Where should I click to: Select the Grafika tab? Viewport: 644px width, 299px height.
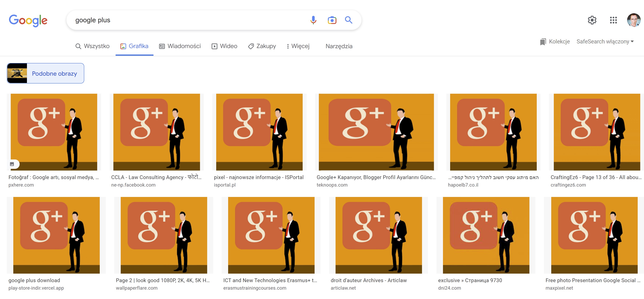click(x=134, y=46)
